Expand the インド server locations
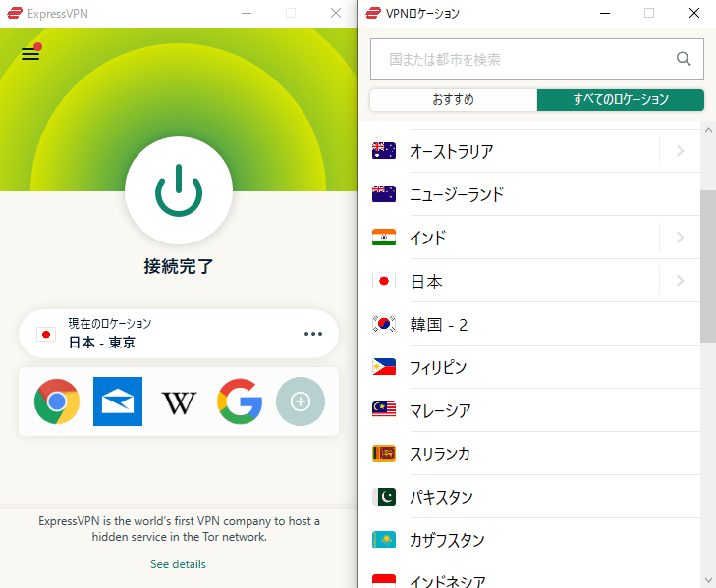This screenshot has height=588, width=716. [x=680, y=238]
